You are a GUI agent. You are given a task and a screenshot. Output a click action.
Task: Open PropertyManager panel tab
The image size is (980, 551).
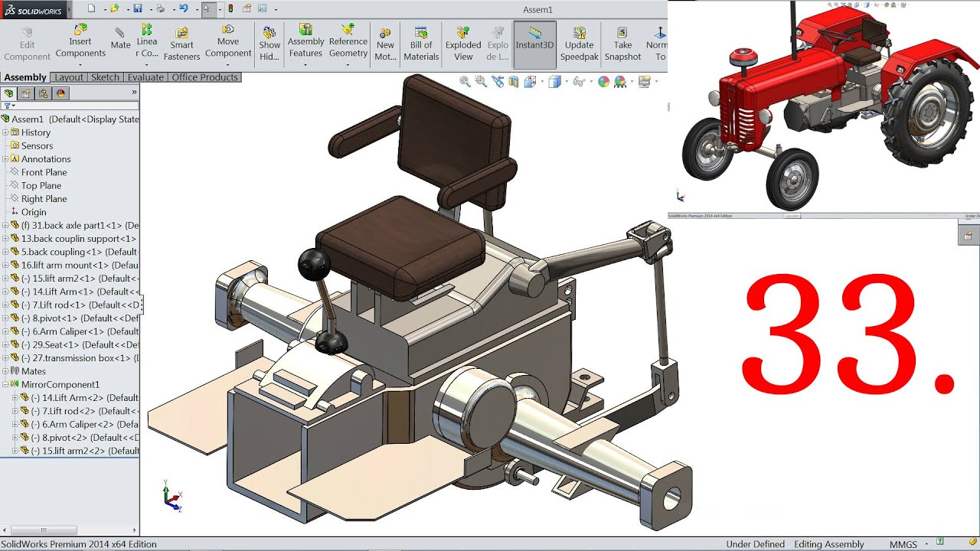pyautogui.click(x=26, y=93)
